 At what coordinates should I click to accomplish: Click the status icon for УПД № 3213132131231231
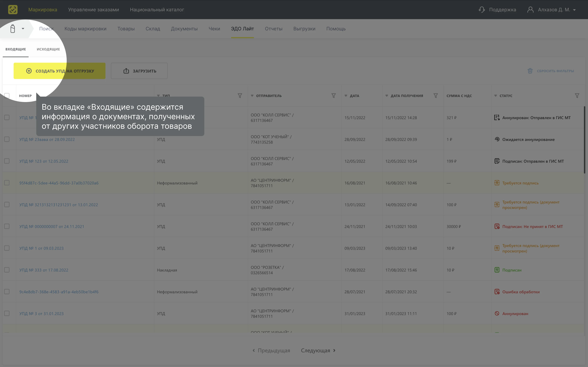[x=497, y=204]
